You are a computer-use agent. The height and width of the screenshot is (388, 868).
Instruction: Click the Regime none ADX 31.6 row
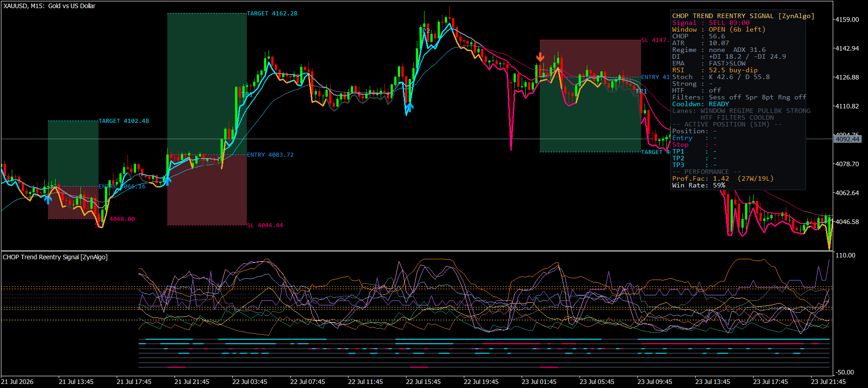point(719,50)
